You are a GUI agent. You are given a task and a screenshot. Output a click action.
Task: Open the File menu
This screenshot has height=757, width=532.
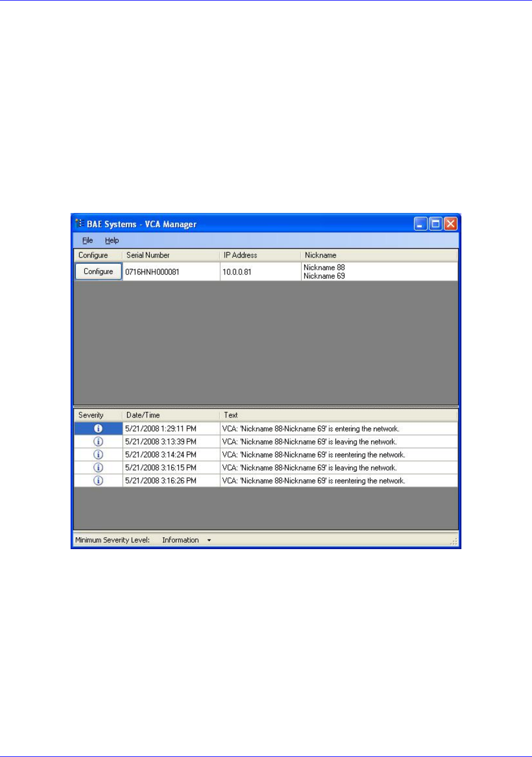click(x=88, y=240)
